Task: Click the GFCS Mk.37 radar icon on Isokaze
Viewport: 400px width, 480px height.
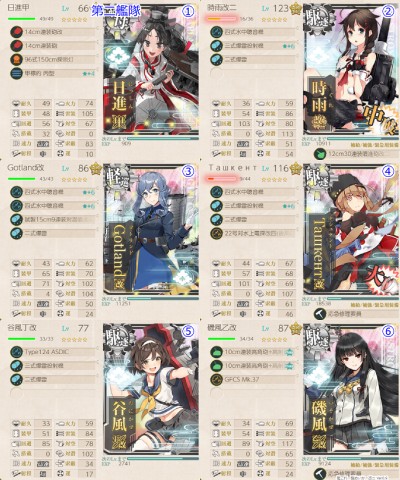Action: point(216,379)
